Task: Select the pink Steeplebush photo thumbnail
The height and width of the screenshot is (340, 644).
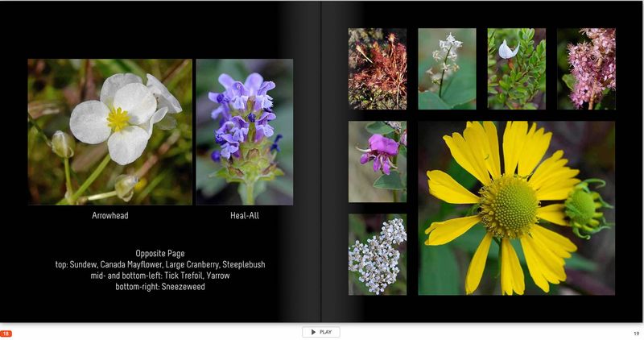Action: click(x=586, y=68)
